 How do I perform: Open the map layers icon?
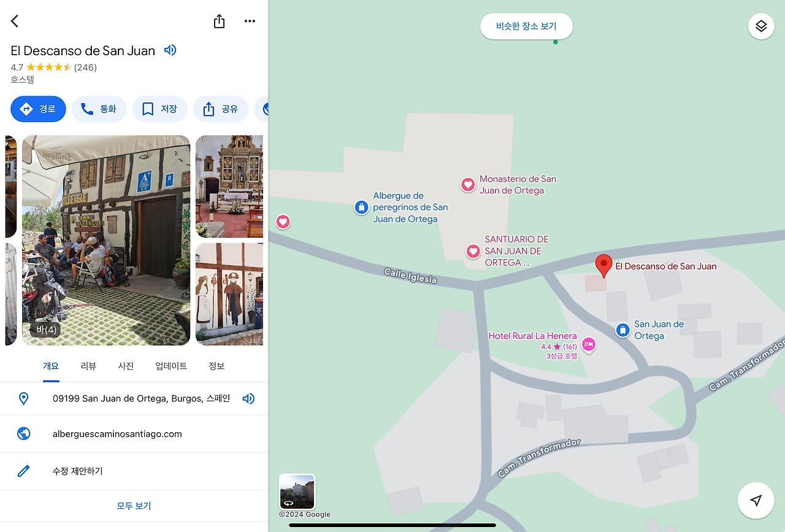[x=761, y=26]
